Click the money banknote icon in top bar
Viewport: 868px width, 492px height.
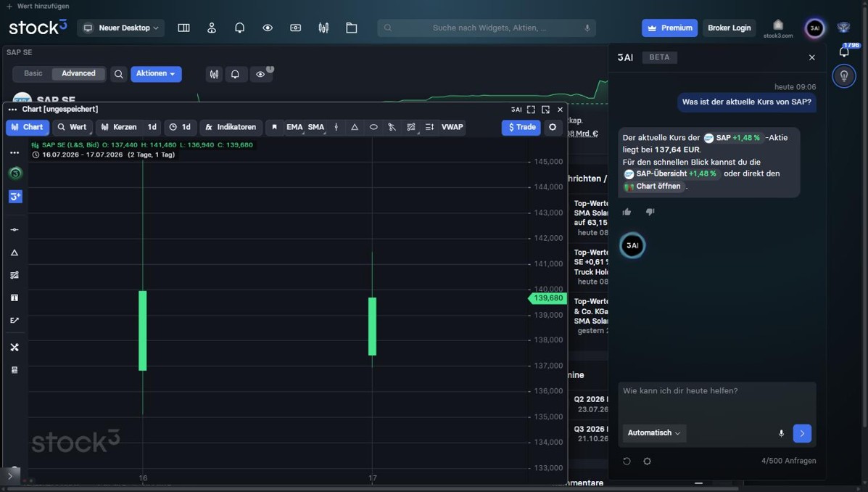(296, 28)
